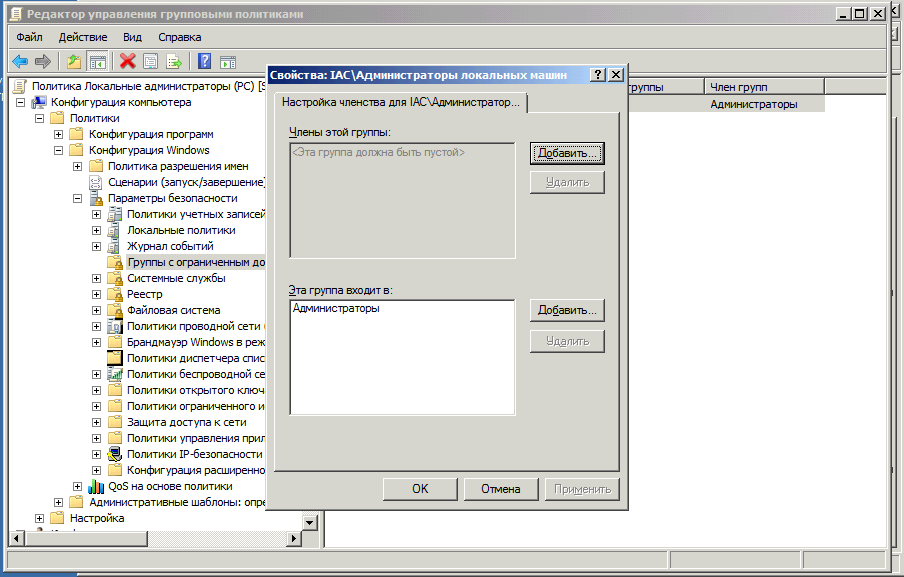Click the Up one level folder icon
This screenshot has height=577, width=904.
point(74,61)
